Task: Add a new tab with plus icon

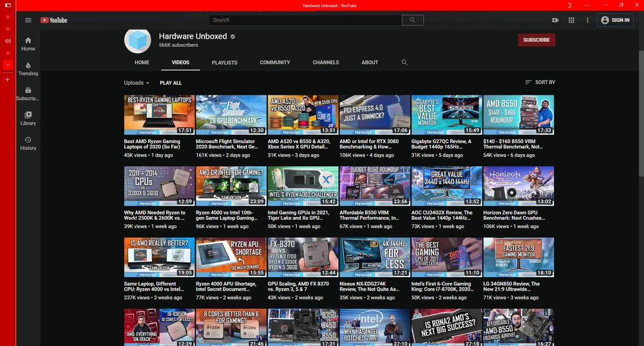Action: (x=8, y=79)
